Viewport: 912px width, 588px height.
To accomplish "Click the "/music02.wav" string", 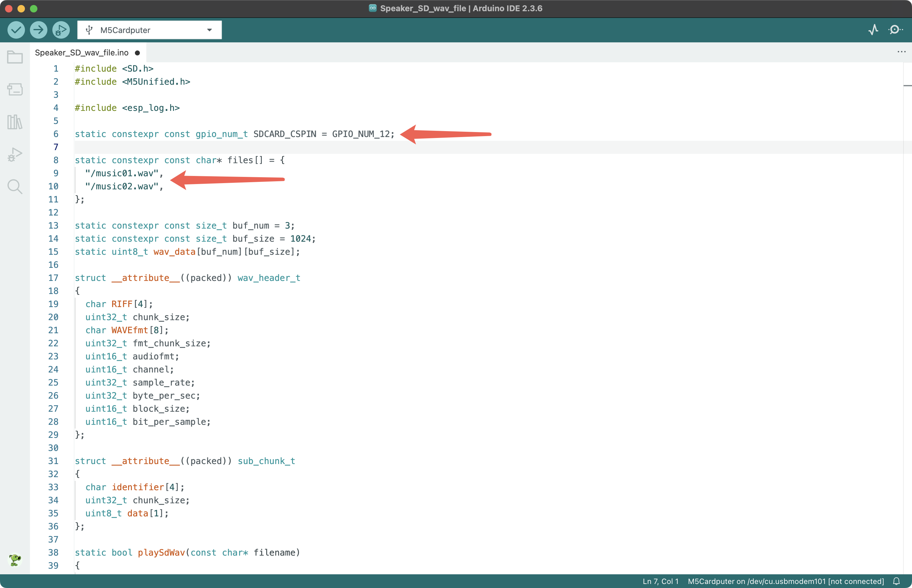I will tap(122, 186).
